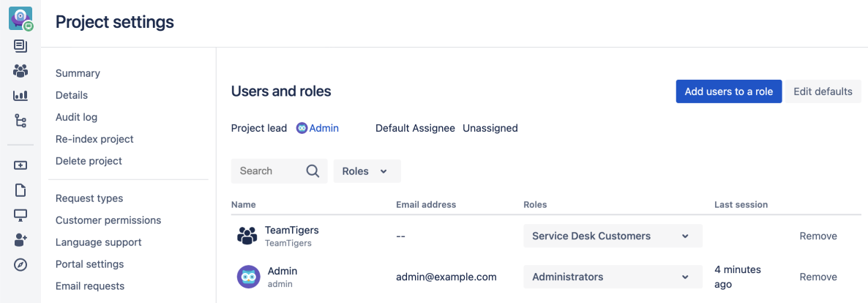Open Audit log settings page

76,117
